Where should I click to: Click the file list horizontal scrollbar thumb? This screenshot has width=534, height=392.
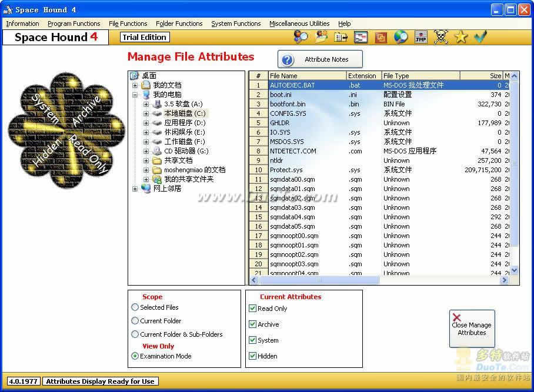click(319, 280)
